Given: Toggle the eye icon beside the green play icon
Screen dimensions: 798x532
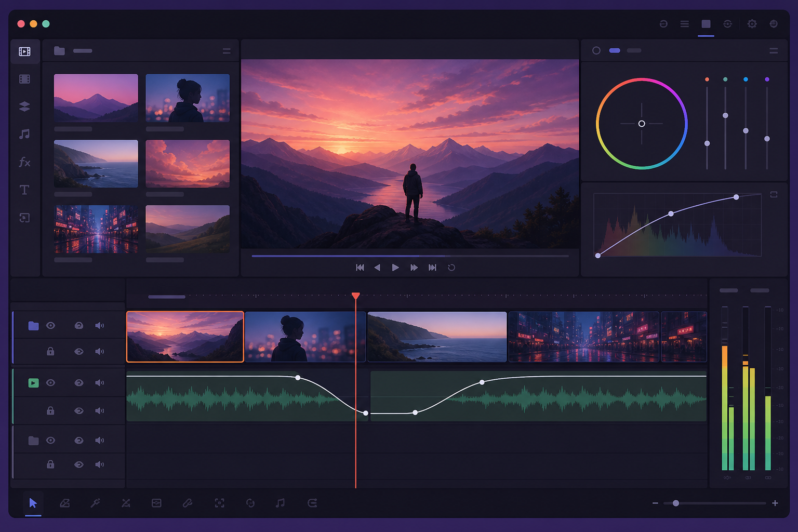Looking at the screenshot, I should coord(50,383).
